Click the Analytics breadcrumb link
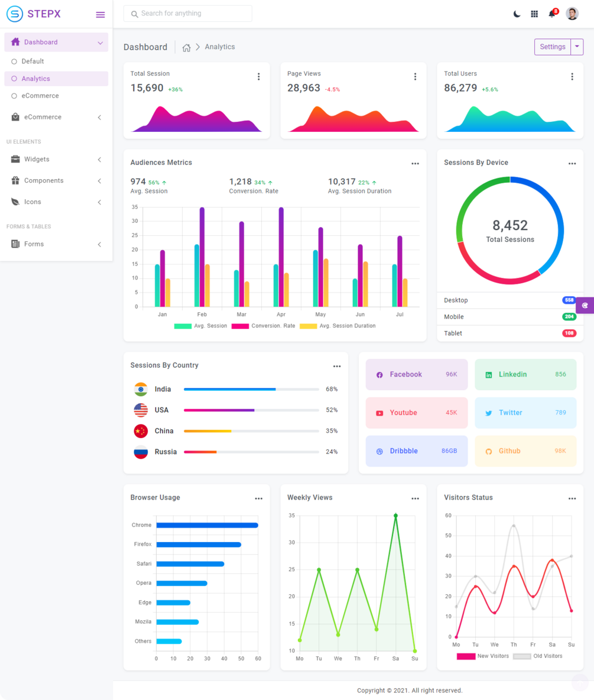The width and height of the screenshot is (594, 700). (x=219, y=47)
